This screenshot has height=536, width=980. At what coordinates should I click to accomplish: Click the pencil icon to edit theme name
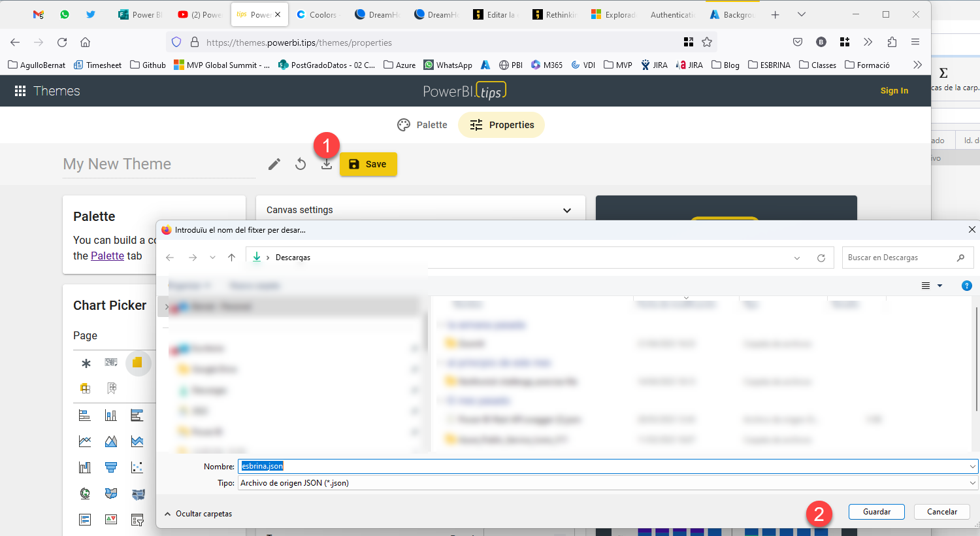point(274,164)
